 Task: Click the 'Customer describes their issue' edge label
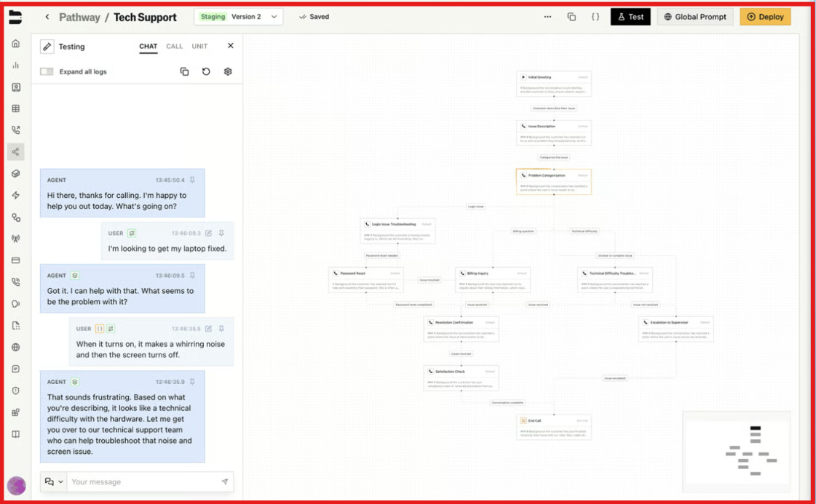[554, 108]
